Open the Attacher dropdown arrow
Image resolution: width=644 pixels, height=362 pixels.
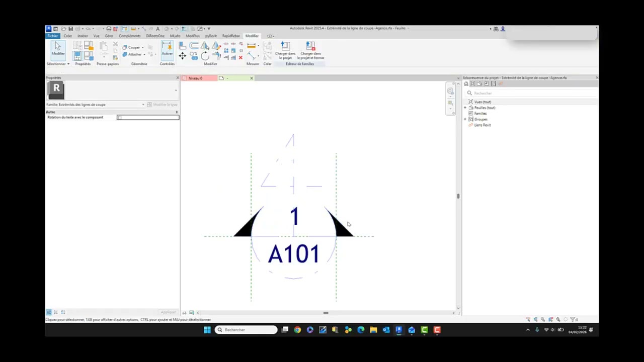click(x=144, y=54)
